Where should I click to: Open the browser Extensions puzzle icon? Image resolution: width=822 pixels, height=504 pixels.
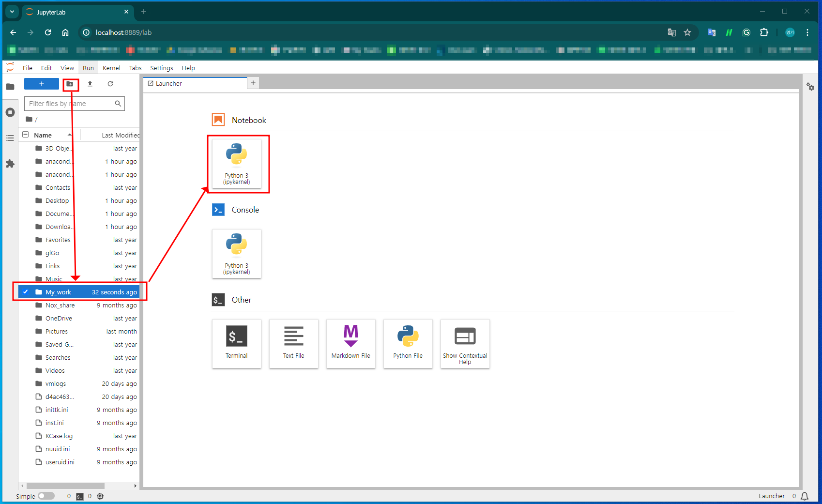pos(764,32)
